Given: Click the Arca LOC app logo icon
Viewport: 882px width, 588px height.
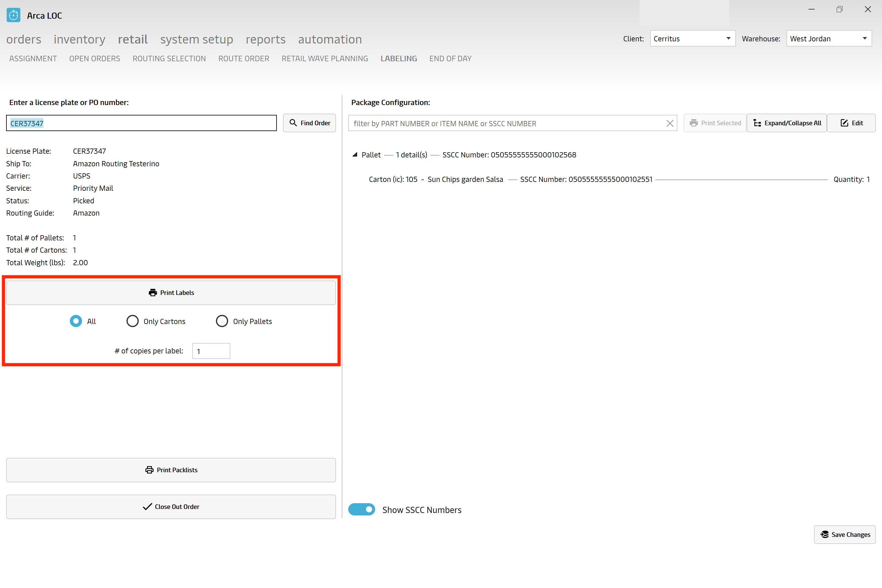Looking at the screenshot, I should [x=13, y=15].
